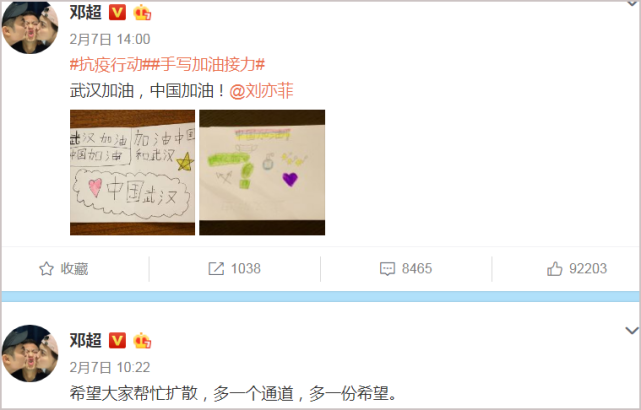The height and width of the screenshot is (410, 641).
Task: Open 邓超 username on the second post
Action: tap(85, 340)
